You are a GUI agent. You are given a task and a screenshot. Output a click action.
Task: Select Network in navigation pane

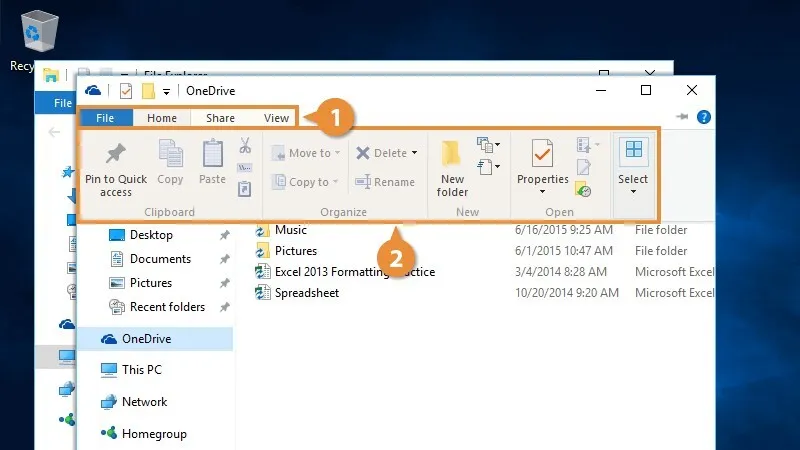point(134,402)
